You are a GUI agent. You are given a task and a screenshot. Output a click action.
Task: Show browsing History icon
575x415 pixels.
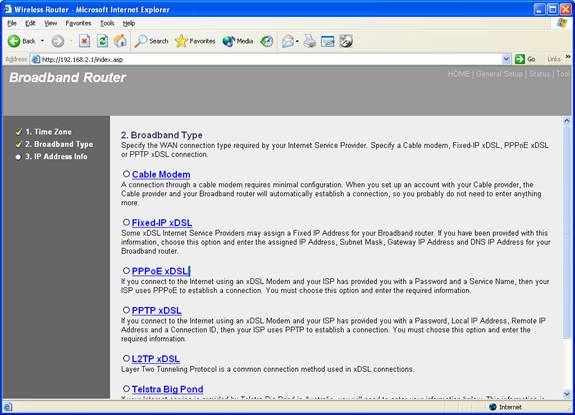[x=267, y=41]
